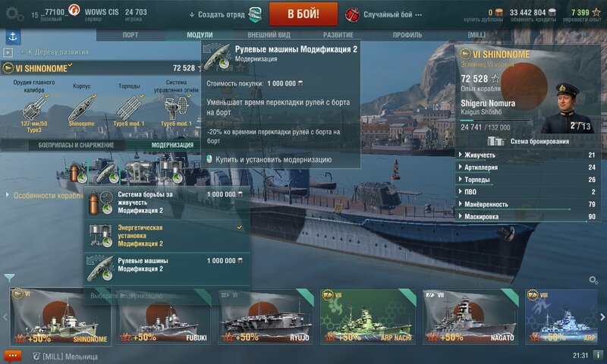Open carousel settings gear above ship list

pos(593,279)
